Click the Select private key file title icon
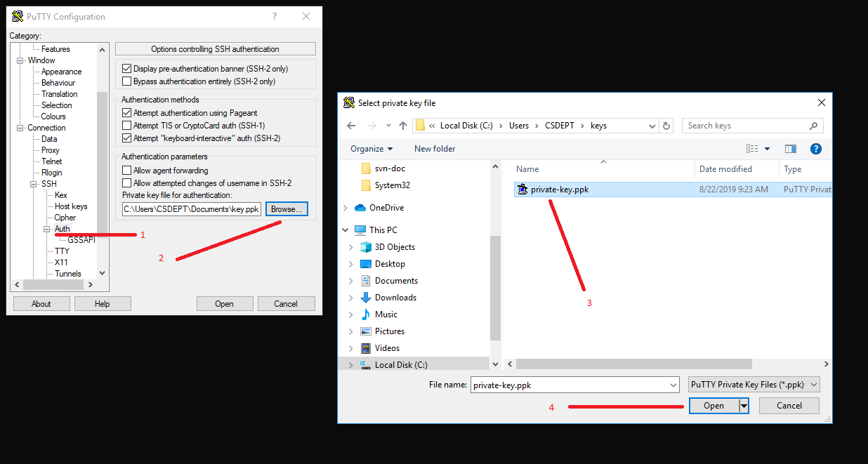 click(349, 102)
